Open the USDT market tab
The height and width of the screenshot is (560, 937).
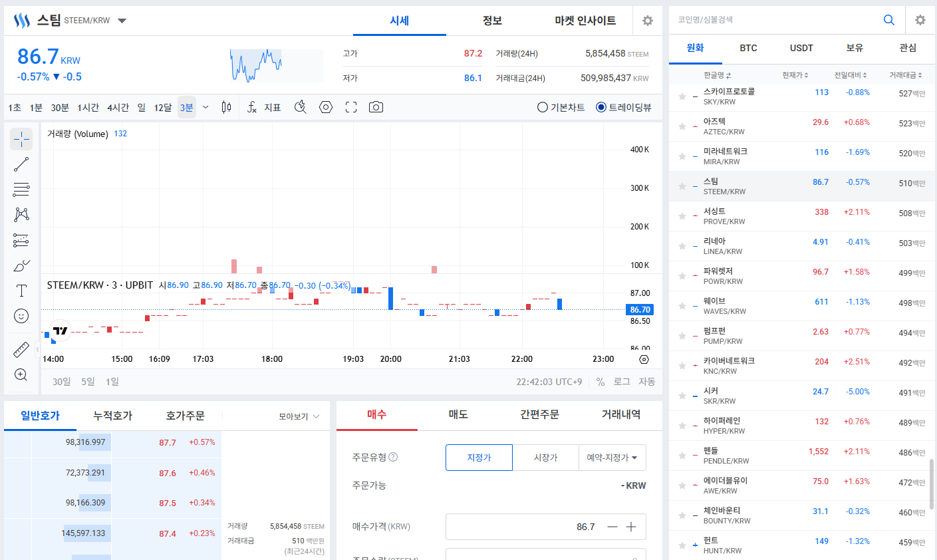tap(801, 48)
